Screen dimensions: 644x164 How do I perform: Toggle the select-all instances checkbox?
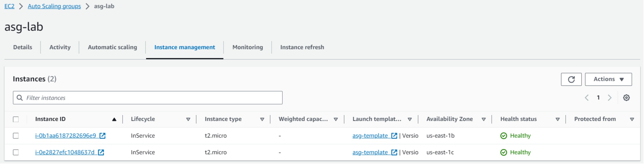[16, 120]
